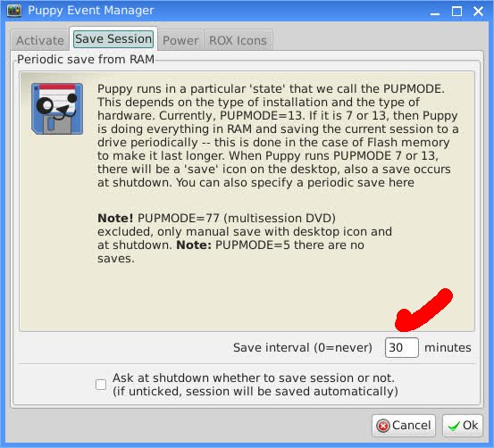Click the red hand-drawn checkmark annotation
This screenshot has width=494, height=448.
pos(423,310)
